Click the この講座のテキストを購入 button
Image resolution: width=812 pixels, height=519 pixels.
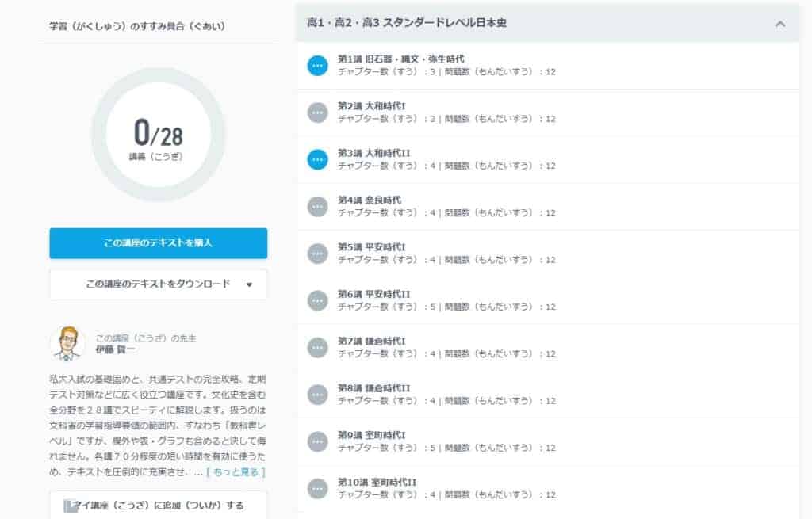[159, 244]
